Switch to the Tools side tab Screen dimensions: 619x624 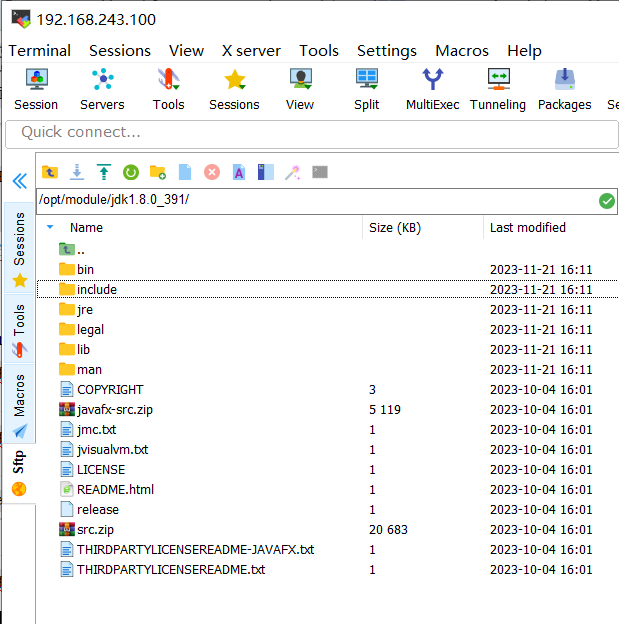19,329
